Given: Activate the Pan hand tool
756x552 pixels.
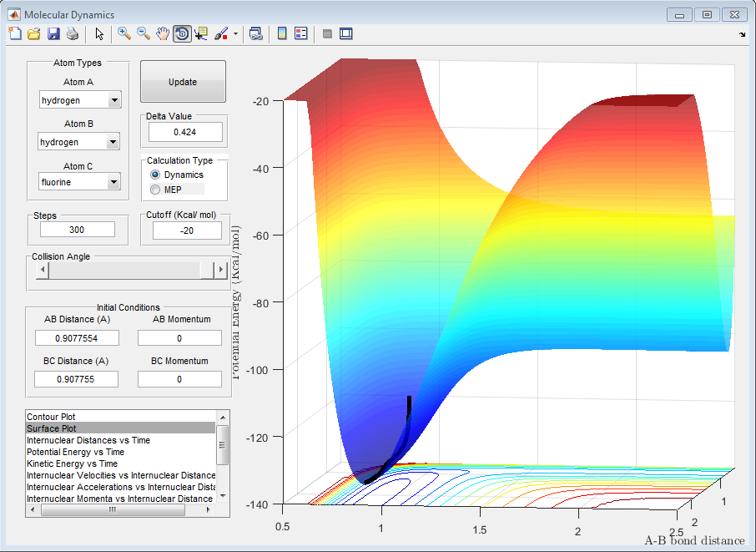Looking at the screenshot, I should click(x=163, y=33).
